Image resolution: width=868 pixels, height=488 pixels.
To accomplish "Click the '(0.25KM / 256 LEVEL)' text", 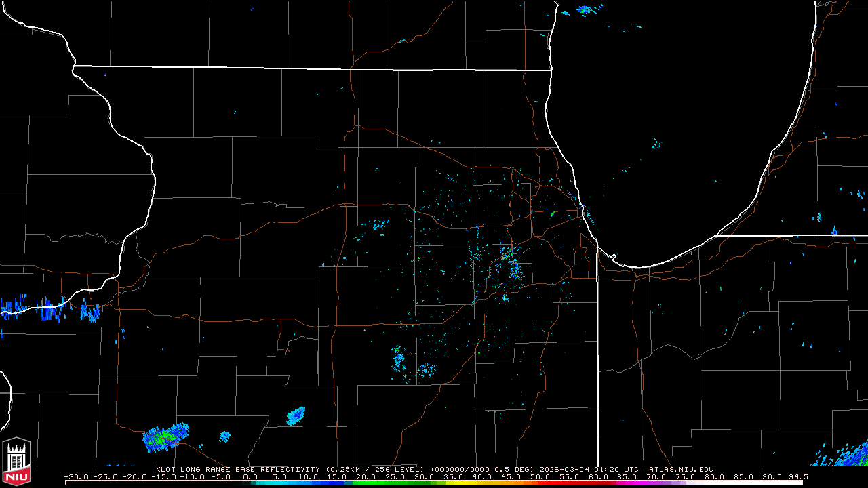I will coord(375,469).
